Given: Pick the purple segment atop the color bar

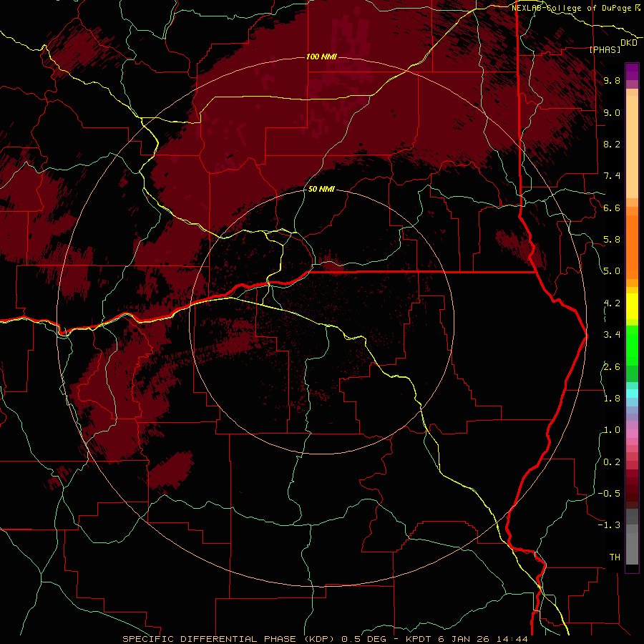Looking at the screenshot, I should (632, 72).
